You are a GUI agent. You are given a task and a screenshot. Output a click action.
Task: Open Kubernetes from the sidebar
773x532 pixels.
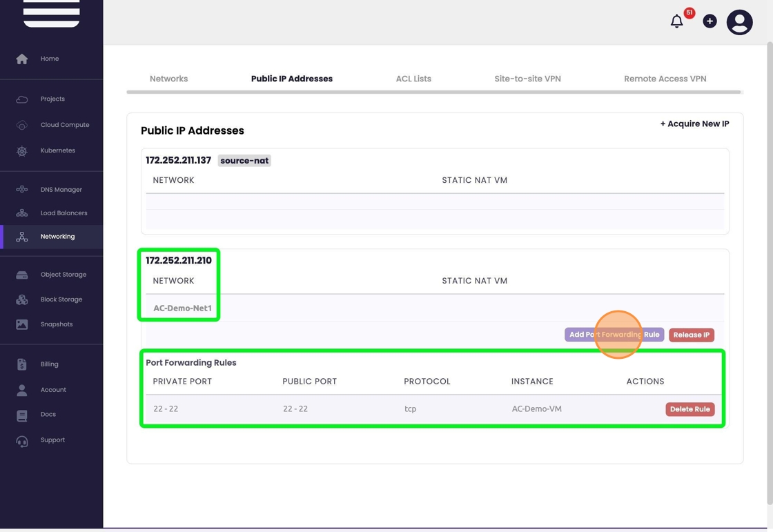57,150
